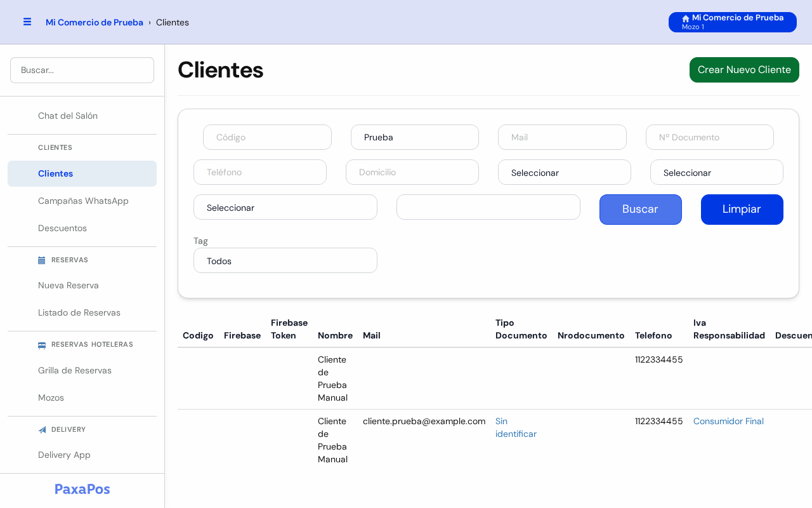
Task: Click Crear Nuevo Cliente button
Action: pyautogui.click(x=744, y=70)
